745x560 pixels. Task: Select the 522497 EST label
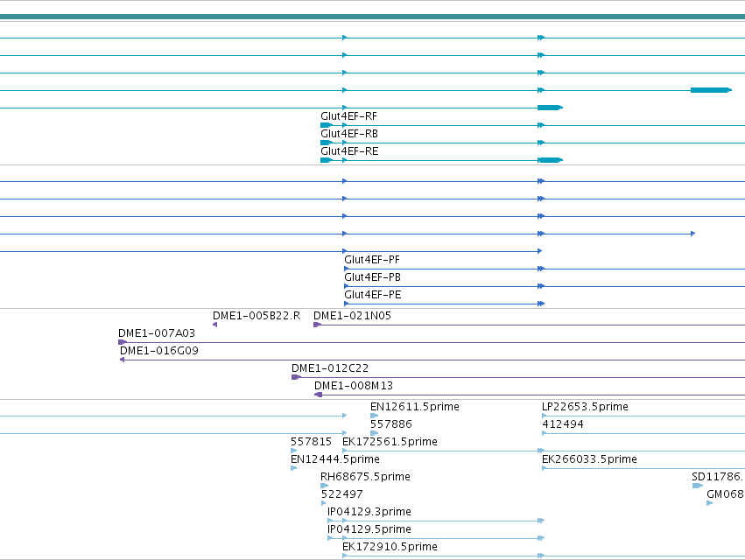(341, 495)
